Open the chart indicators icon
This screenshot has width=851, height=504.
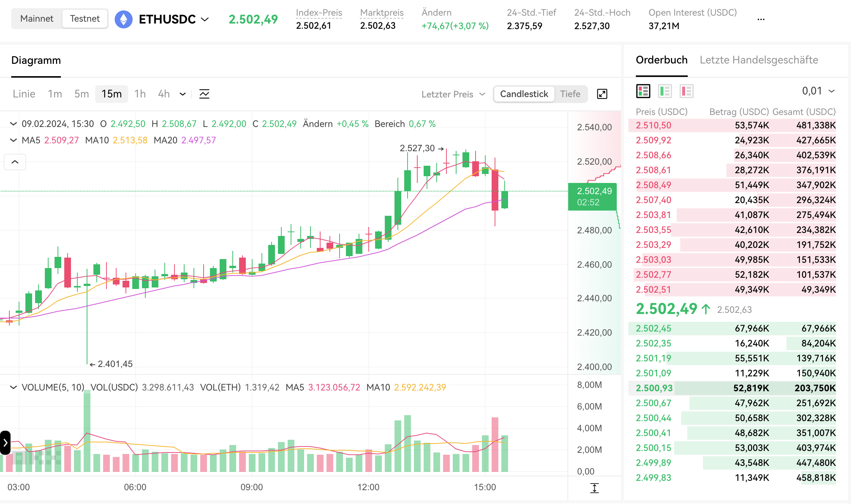pyautogui.click(x=204, y=94)
